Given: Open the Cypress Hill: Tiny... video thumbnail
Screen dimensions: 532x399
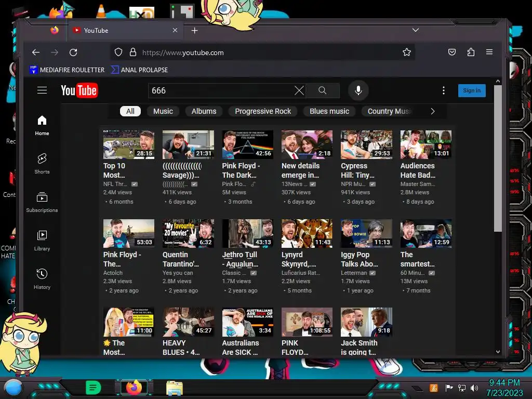Looking at the screenshot, I should click(x=366, y=144).
